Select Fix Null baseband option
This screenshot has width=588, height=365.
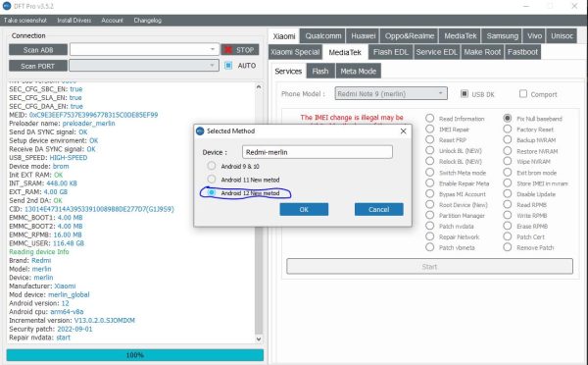tap(508, 119)
